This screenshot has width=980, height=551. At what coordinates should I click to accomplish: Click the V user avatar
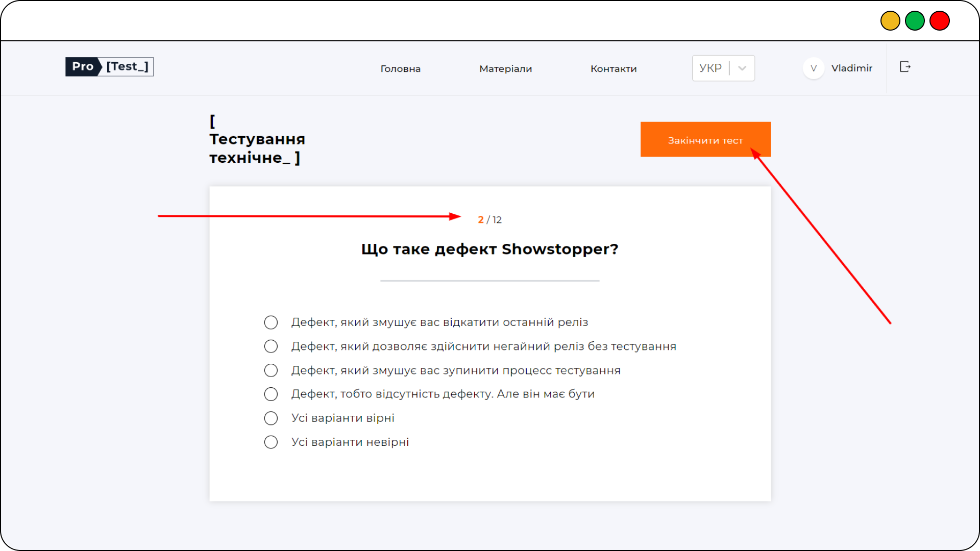pos(814,68)
